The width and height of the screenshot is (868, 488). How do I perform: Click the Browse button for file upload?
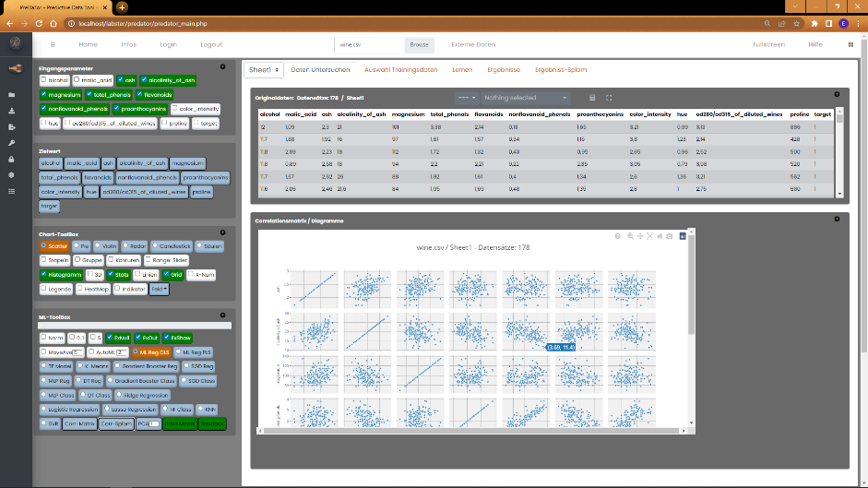click(419, 44)
